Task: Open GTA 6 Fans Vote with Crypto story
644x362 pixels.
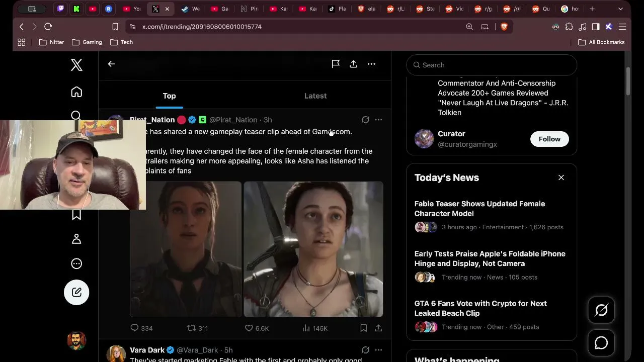Action: pos(480,308)
